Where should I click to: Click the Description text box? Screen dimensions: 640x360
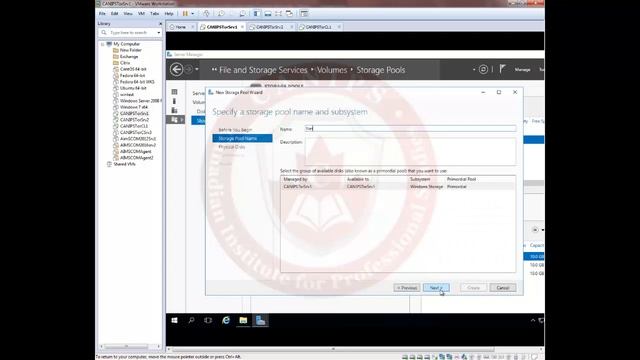click(x=410, y=151)
